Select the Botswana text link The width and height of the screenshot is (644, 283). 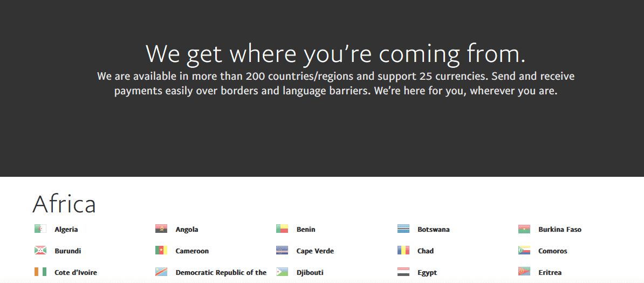(x=433, y=230)
